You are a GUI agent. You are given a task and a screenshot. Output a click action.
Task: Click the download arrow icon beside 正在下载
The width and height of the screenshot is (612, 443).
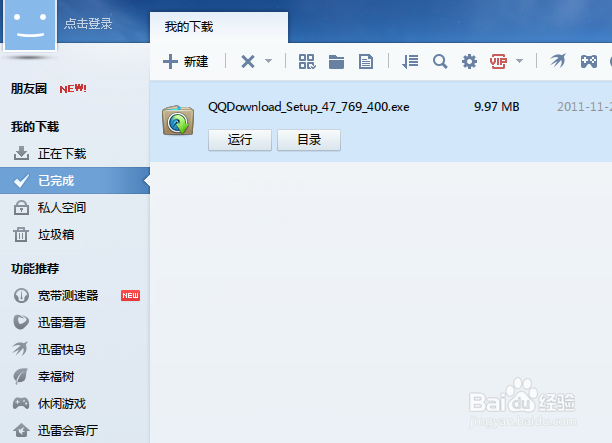coord(21,153)
